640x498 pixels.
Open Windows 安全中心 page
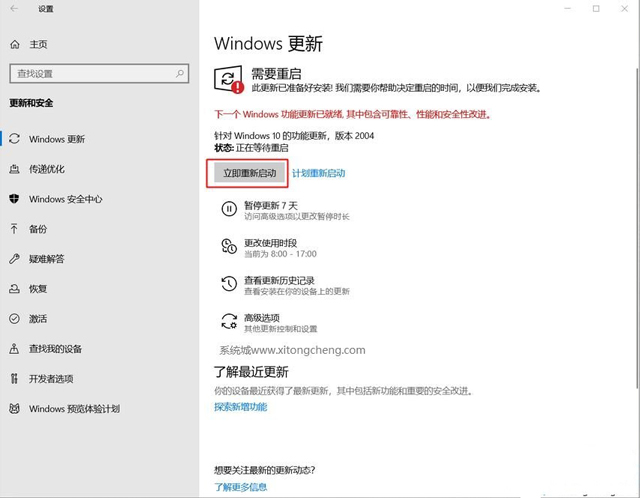point(65,199)
